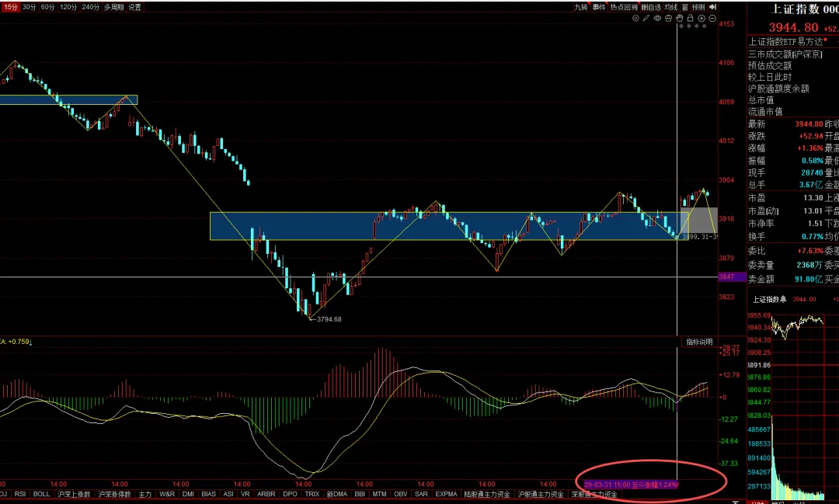This screenshot has height=504, width=839.
Task: Select the 陆股通主力资金 indicator tab
Action: (x=487, y=494)
